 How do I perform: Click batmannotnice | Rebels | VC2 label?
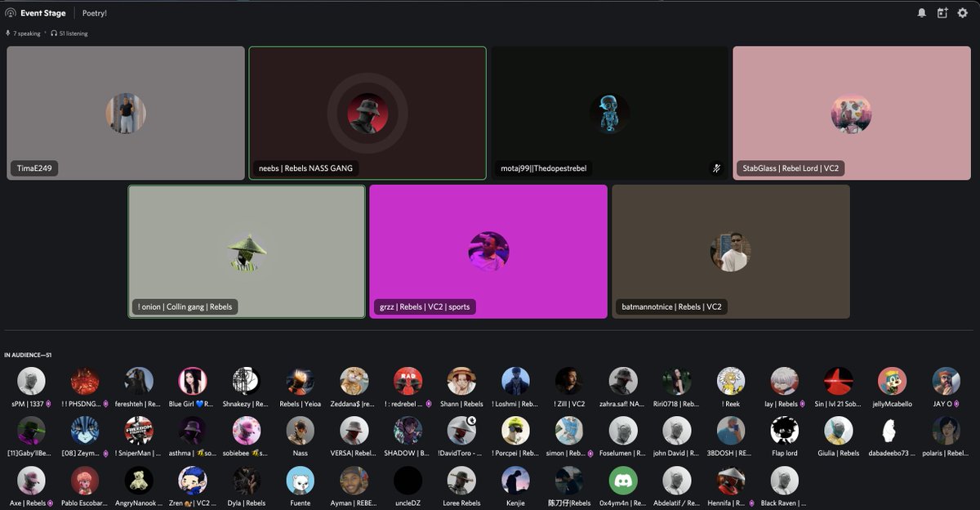[671, 306]
